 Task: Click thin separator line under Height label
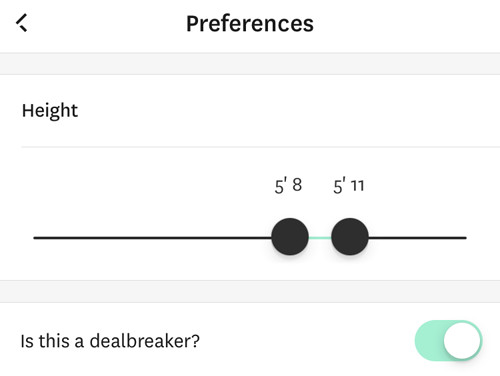[x=261, y=147]
